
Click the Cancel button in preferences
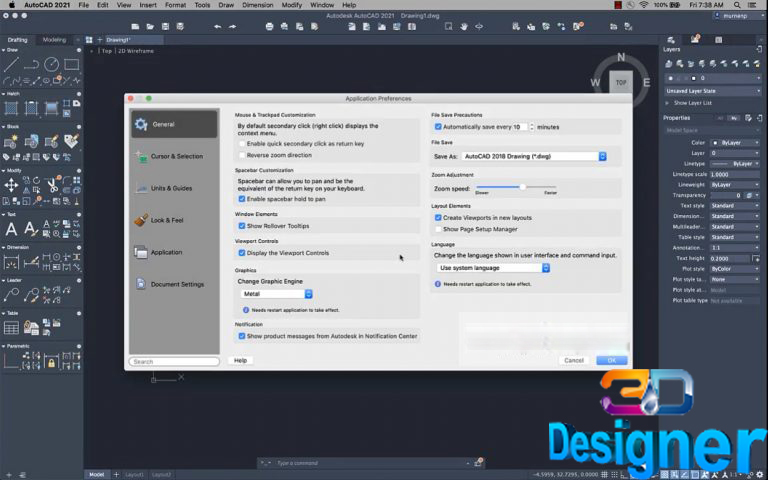[x=574, y=360]
